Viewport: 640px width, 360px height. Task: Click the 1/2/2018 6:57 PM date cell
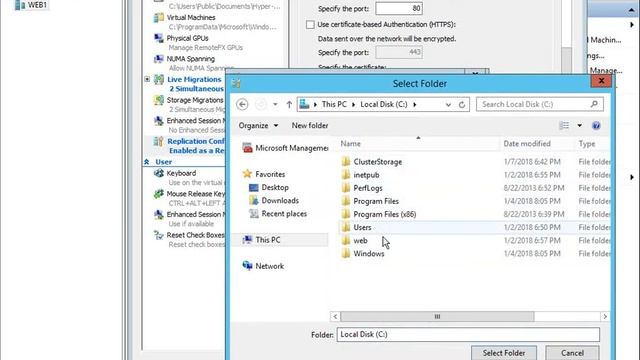[532, 240]
